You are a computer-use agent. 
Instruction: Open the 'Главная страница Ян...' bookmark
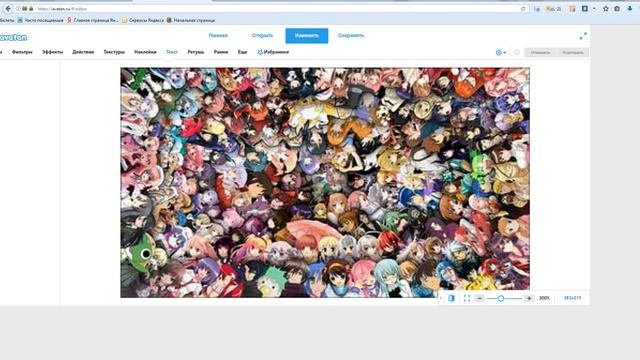coord(92,20)
